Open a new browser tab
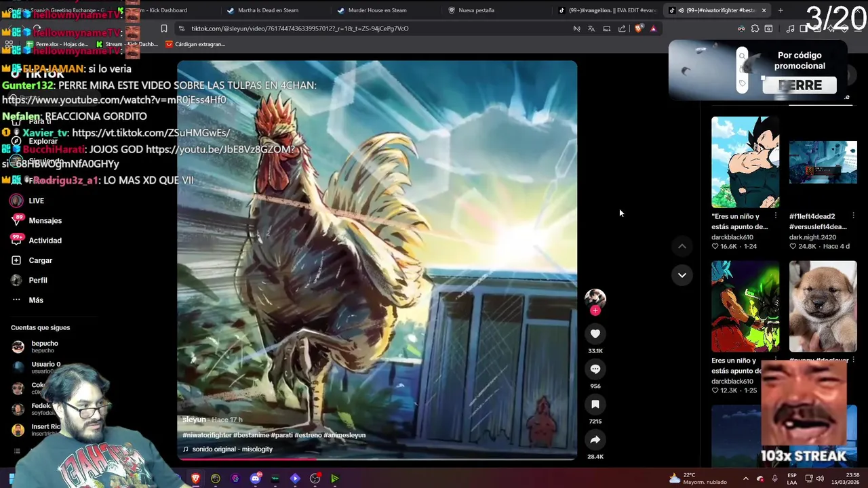Image resolution: width=868 pixels, height=488 pixels. tap(781, 10)
